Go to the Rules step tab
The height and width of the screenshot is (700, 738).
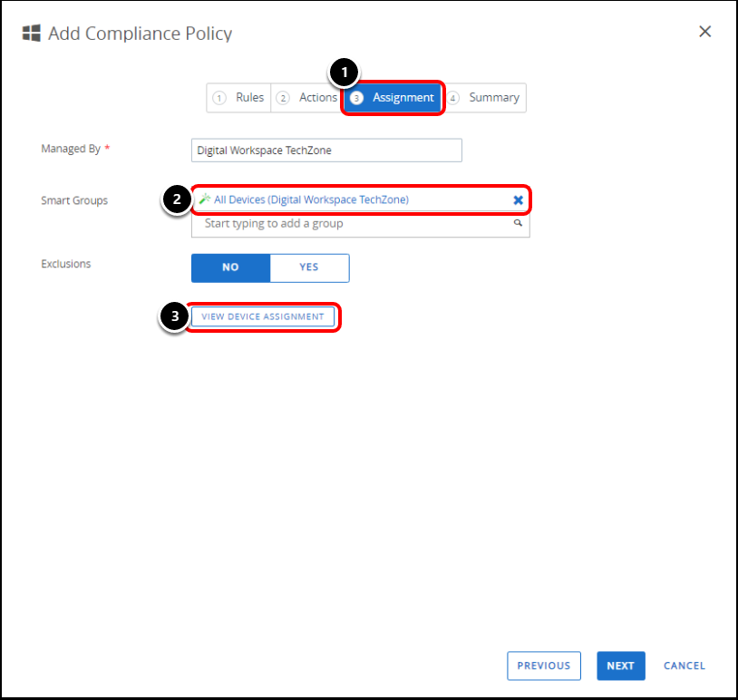[x=239, y=98]
